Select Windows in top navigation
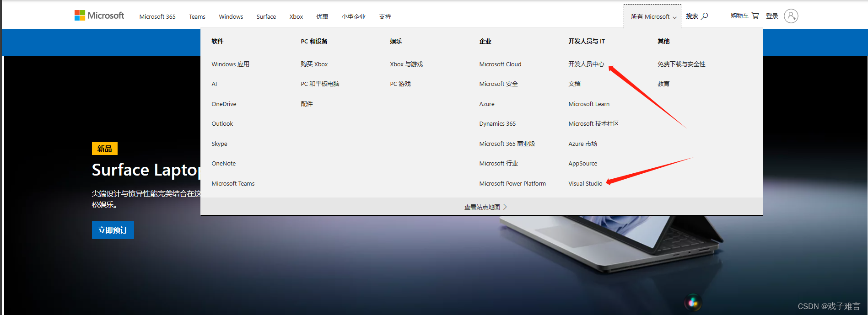Image resolution: width=868 pixels, height=315 pixels. (231, 16)
